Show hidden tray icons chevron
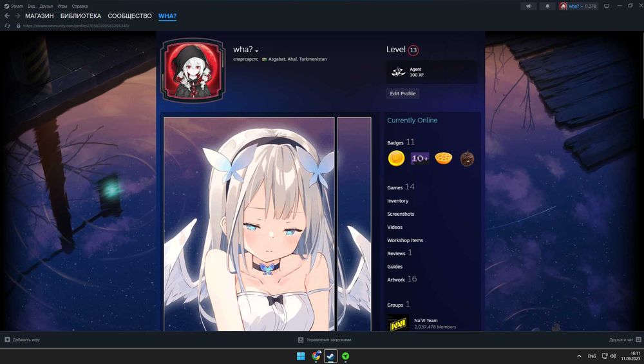 (x=579, y=356)
